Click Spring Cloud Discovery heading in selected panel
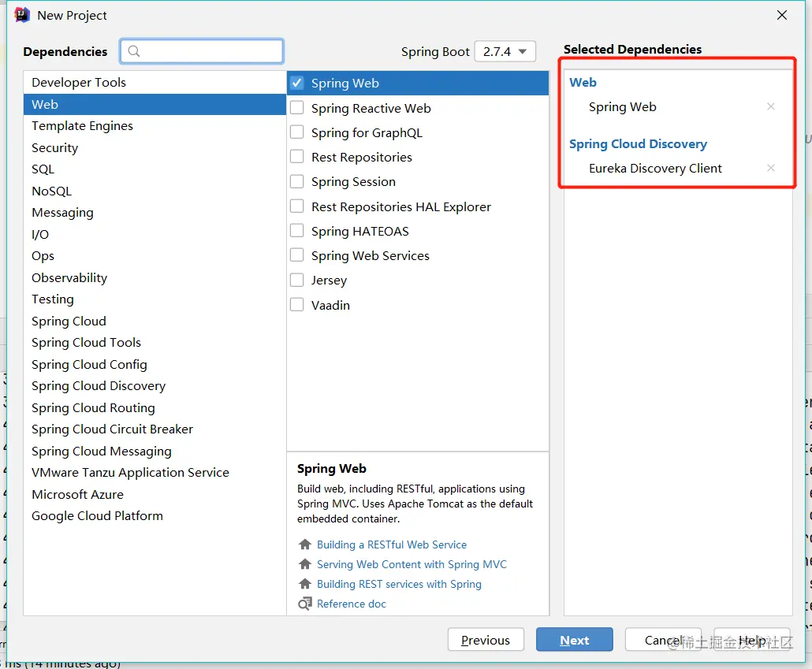The height and width of the screenshot is (669, 812). pyautogui.click(x=638, y=144)
